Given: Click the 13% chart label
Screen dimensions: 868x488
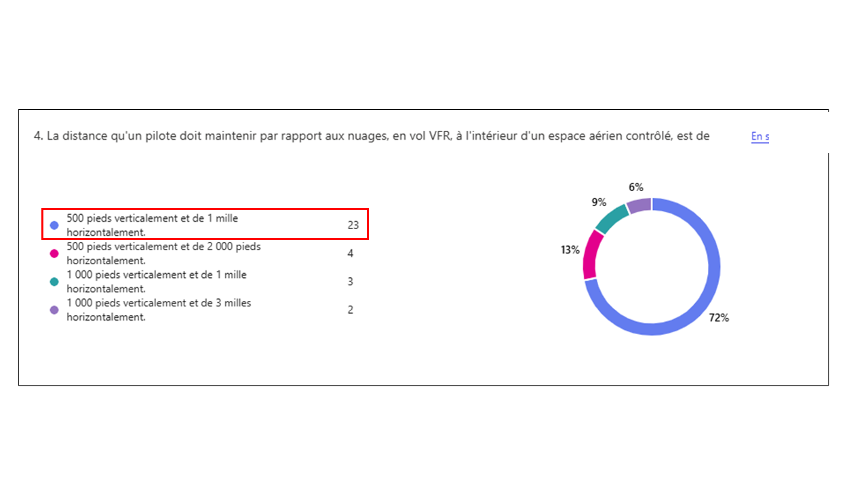Looking at the screenshot, I should 570,250.
